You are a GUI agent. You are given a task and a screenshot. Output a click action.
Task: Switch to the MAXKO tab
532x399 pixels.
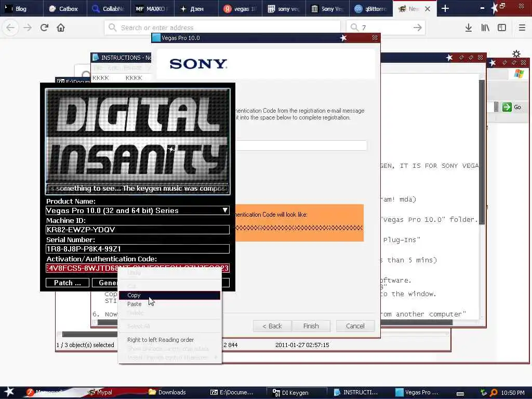point(152,8)
